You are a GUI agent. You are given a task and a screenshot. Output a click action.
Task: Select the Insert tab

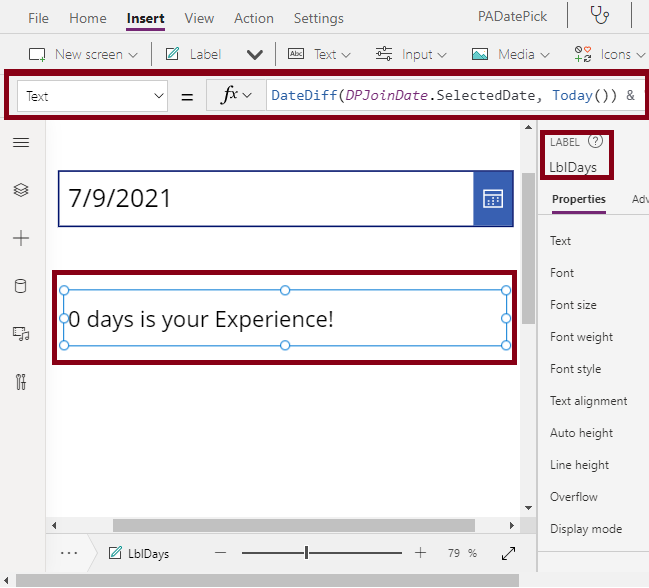[x=146, y=18]
